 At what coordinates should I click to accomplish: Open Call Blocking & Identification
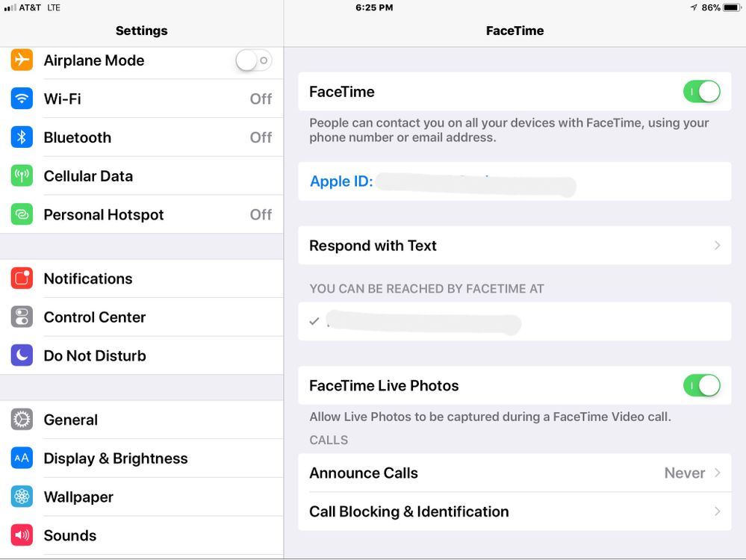[x=515, y=511]
